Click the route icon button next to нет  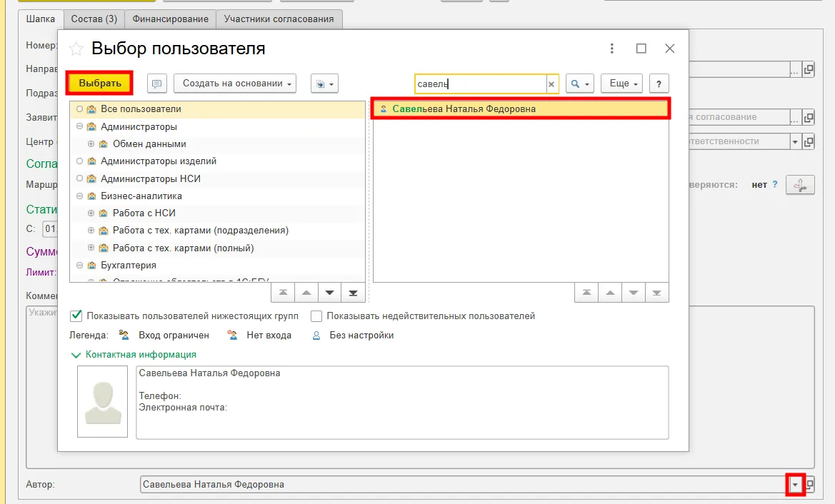coord(800,185)
